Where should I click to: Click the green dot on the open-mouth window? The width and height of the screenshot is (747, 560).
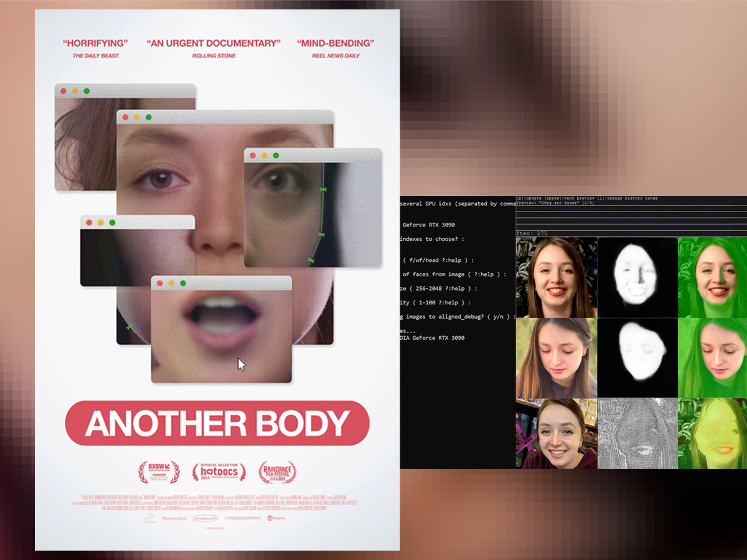point(183,283)
